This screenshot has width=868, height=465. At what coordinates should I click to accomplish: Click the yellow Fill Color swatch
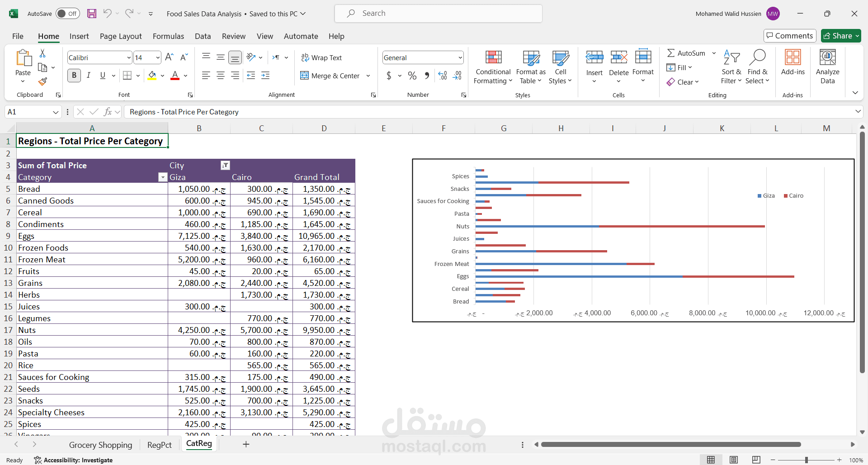(152, 76)
